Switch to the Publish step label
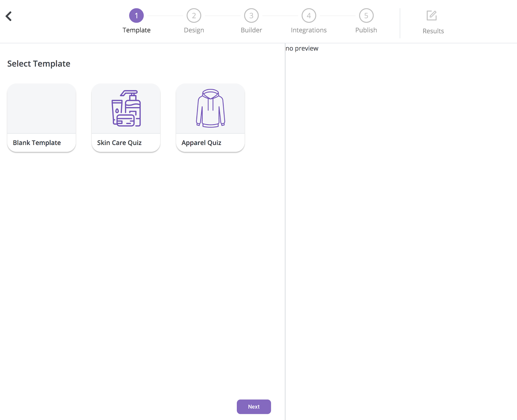 pos(366,30)
